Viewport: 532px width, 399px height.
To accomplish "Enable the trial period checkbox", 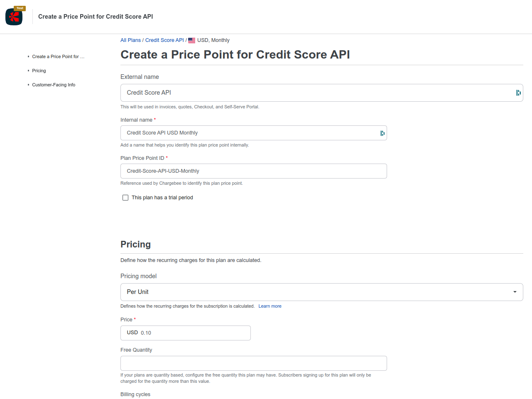I will (x=125, y=198).
